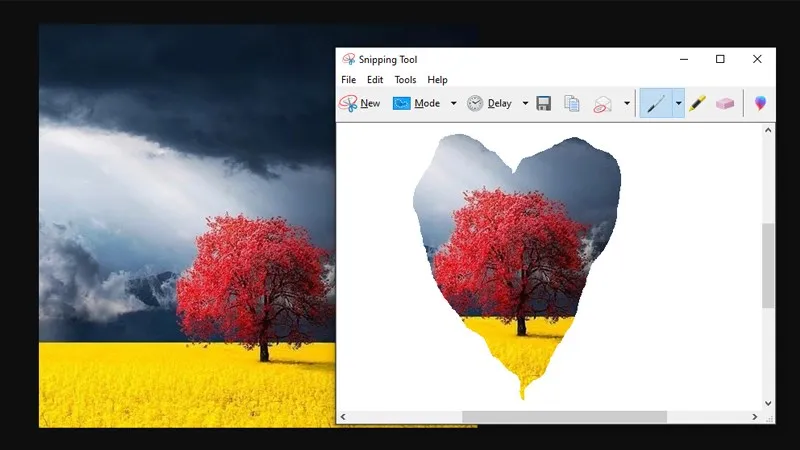The height and width of the screenshot is (450, 800).
Task: Copy the snip using the Copy icon
Action: [x=572, y=103]
